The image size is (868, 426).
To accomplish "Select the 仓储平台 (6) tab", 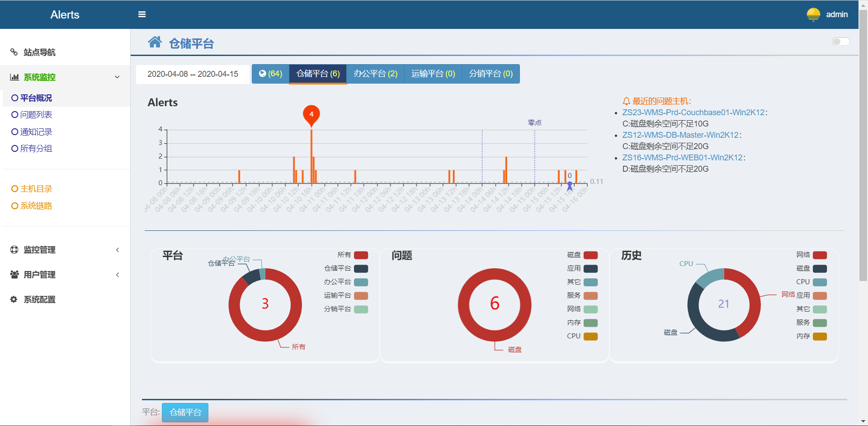I will 318,74.
